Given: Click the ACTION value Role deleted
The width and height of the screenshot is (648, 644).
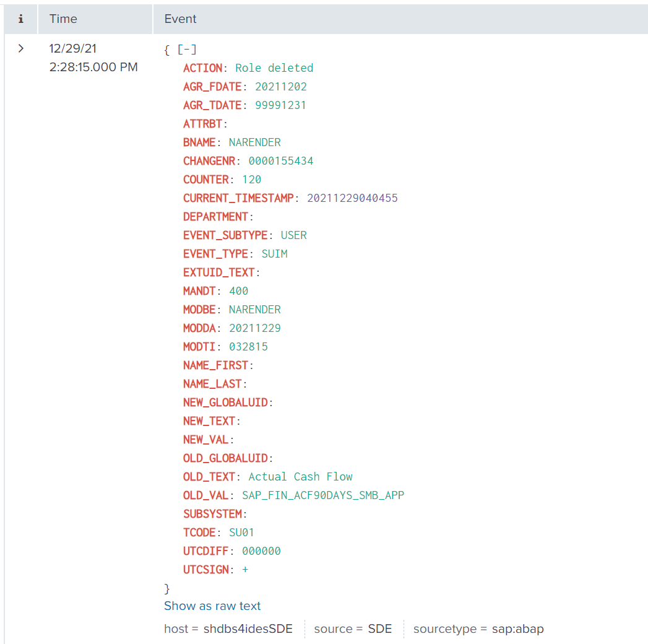Looking at the screenshot, I should [274, 68].
